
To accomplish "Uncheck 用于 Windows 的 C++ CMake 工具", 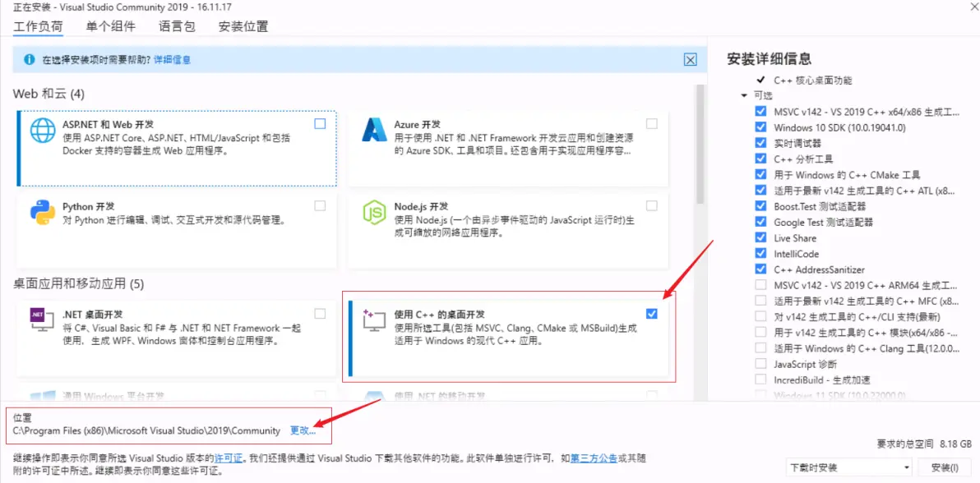I will click(x=760, y=174).
